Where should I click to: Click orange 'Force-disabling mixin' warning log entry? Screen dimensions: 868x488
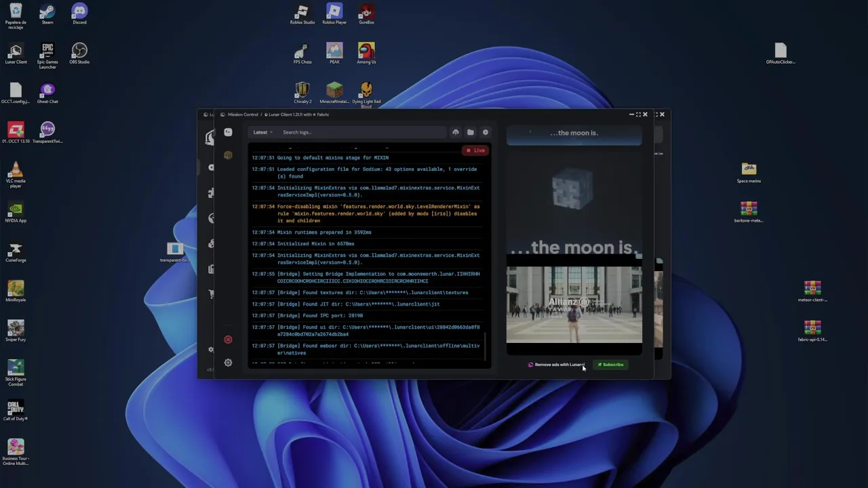point(366,213)
